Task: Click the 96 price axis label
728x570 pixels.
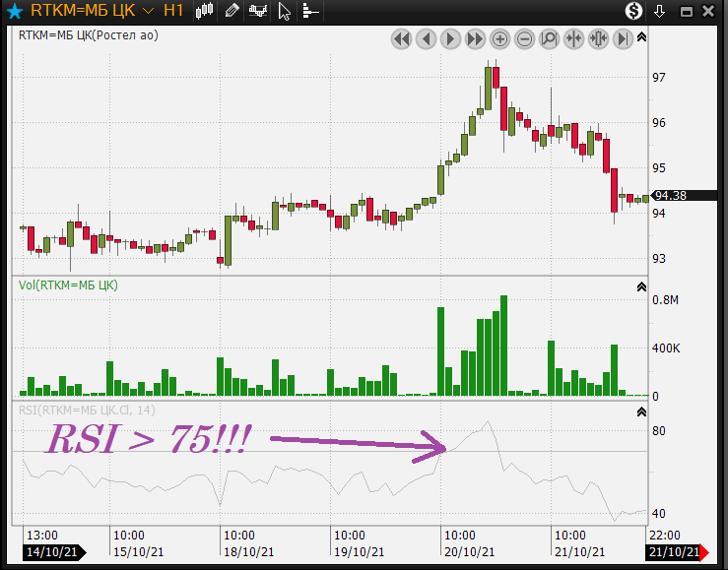Action: click(659, 123)
